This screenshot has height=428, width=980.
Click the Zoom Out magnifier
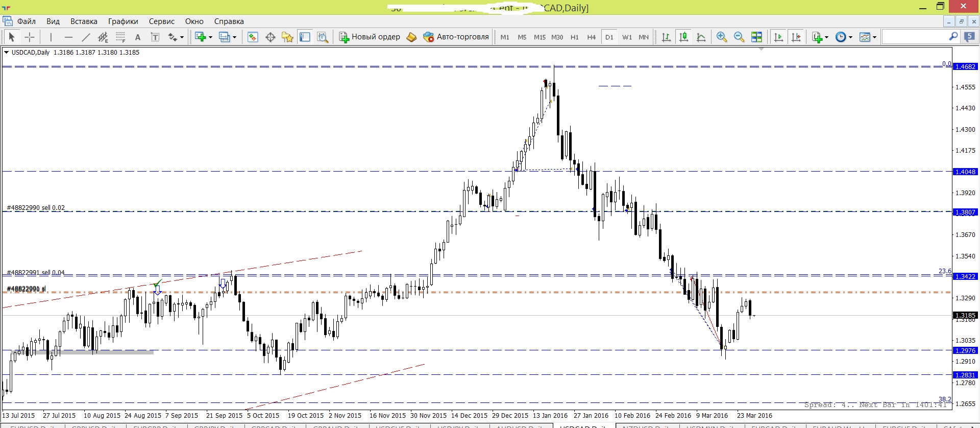[739, 37]
